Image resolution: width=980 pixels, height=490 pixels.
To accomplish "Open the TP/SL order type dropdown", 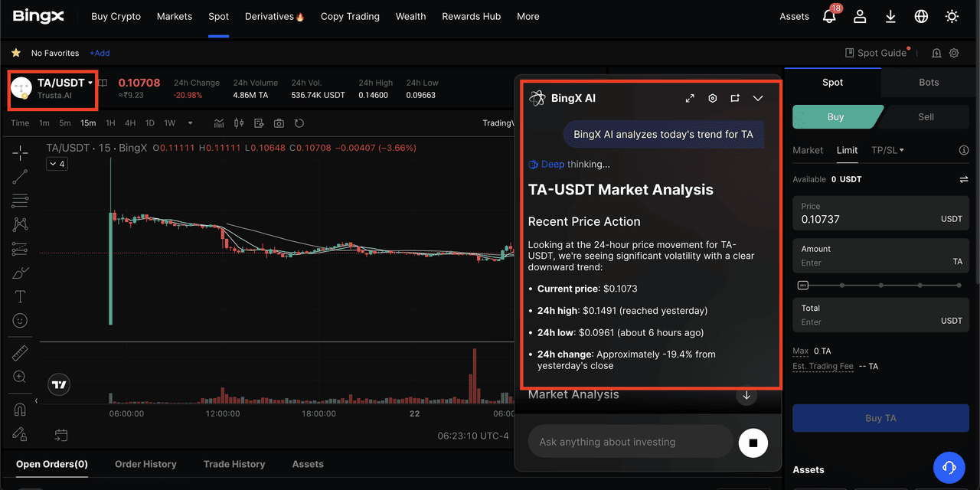I will (888, 150).
